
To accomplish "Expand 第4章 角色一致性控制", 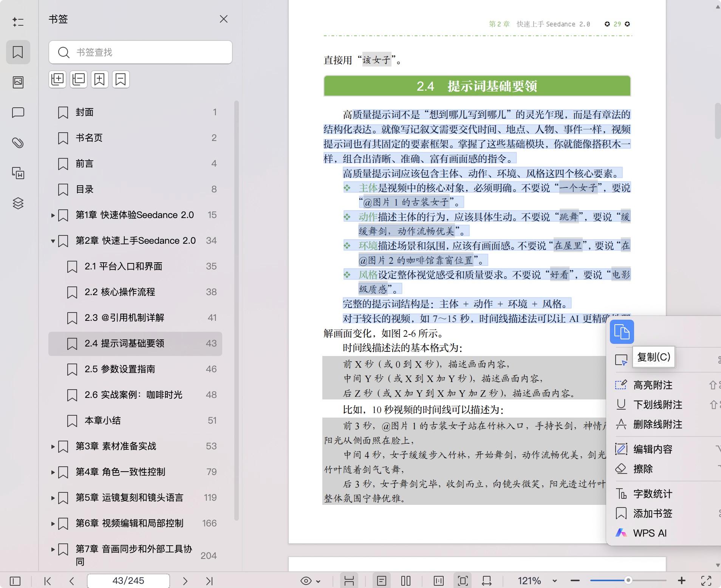I will (53, 472).
